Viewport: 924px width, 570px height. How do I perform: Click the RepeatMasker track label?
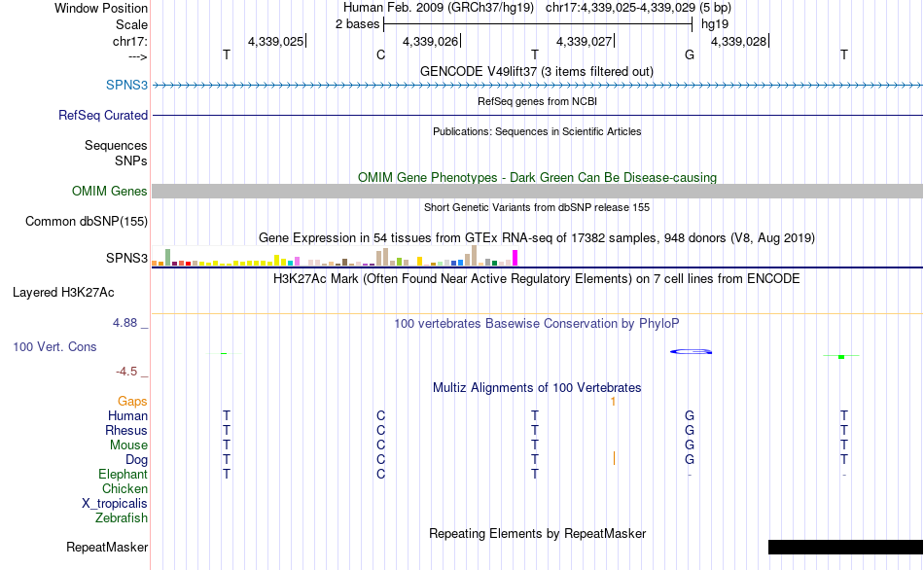107,547
